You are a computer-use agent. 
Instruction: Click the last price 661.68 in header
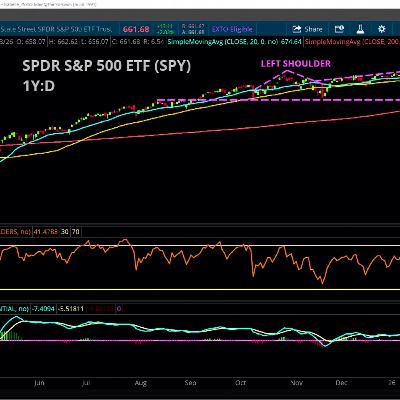click(x=136, y=29)
